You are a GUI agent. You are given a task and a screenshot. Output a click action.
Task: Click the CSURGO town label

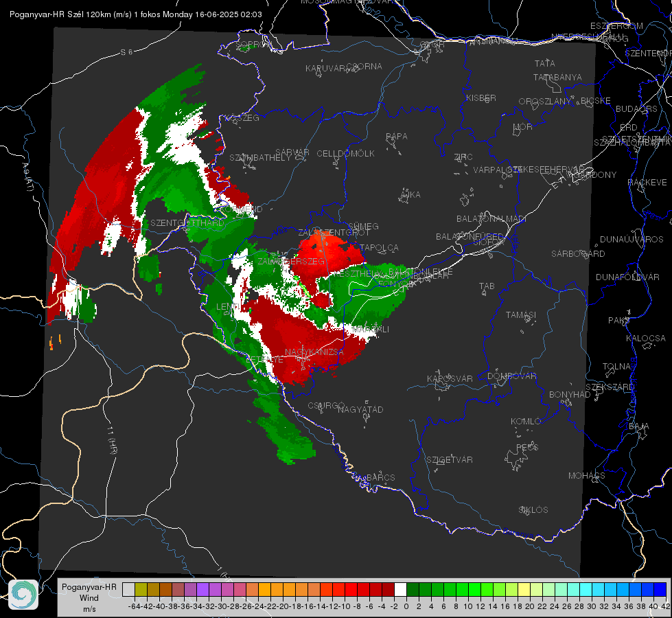[326, 406]
